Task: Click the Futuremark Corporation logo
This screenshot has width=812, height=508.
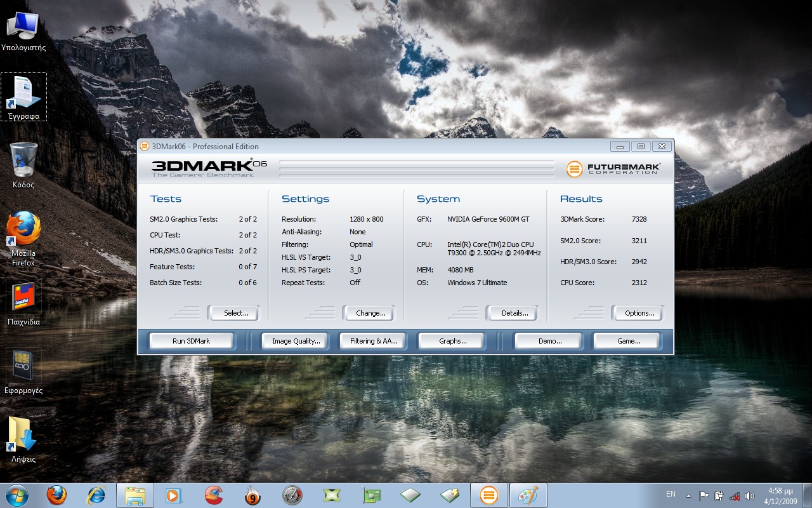Action: (x=613, y=169)
